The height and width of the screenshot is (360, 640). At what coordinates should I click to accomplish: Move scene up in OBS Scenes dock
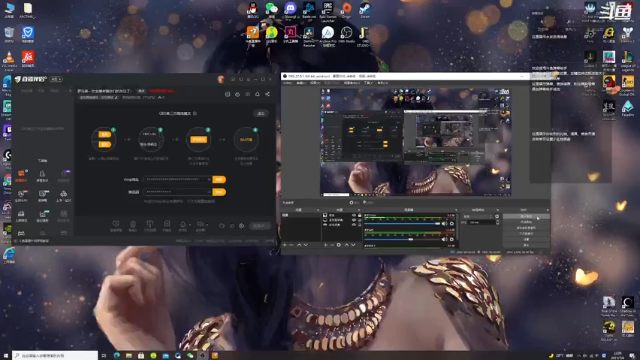(x=299, y=245)
